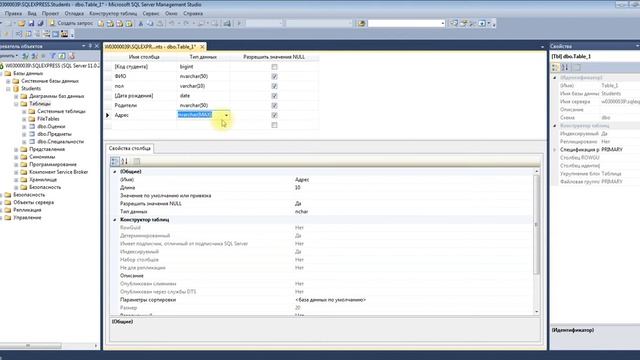Image resolution: width=640 pixels, height=360 pixels.
Task: Open the Правка menu
Action: 13,13
